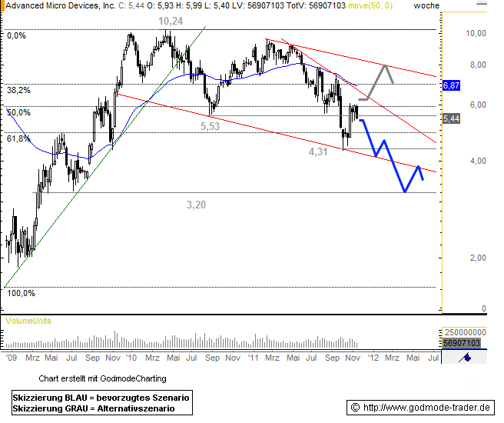Click the 100,0% Fibonacci retracement label
This screenshot has height=423, width=504.
click(21, 293)
